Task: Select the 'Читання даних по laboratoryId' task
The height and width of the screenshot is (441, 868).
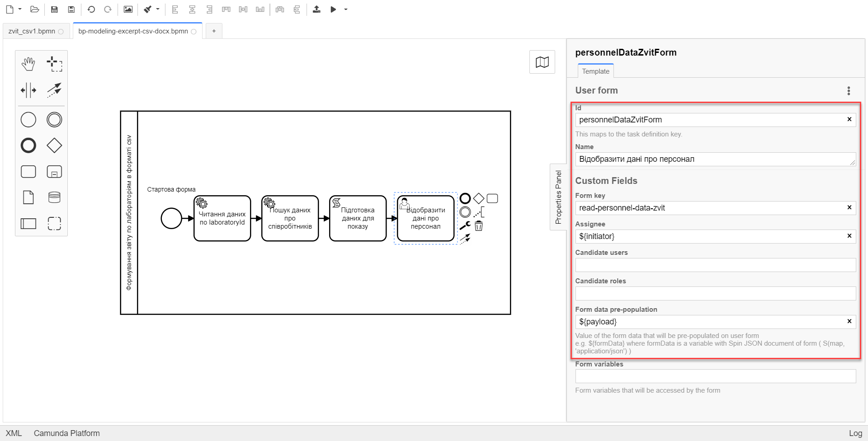Action: pos(222,218)
